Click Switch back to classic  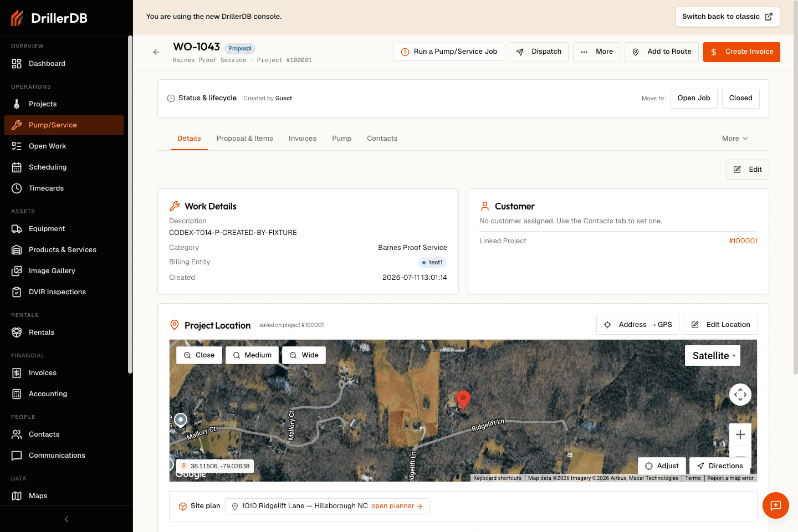click(x=727, y=17)
